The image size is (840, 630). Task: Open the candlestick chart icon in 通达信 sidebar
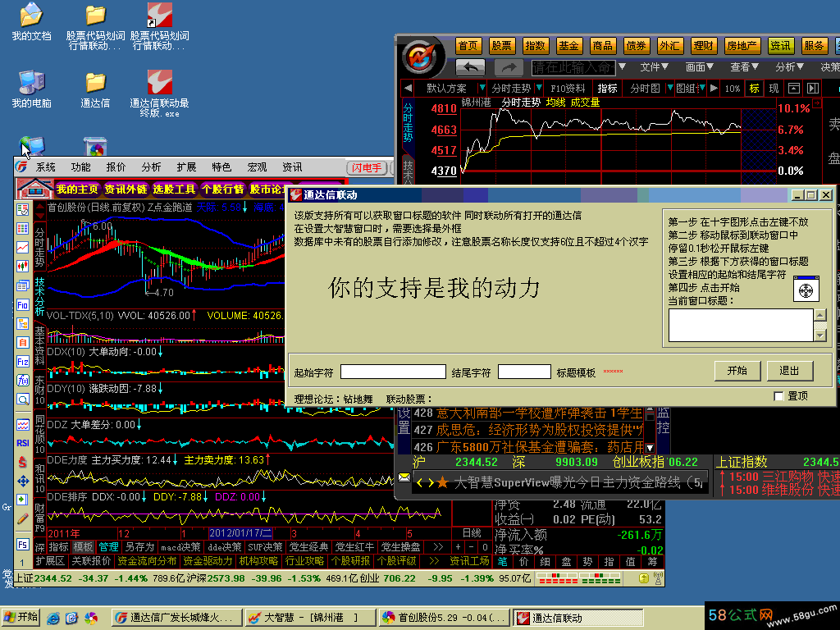pyautogui.click(x=22, y=267)
